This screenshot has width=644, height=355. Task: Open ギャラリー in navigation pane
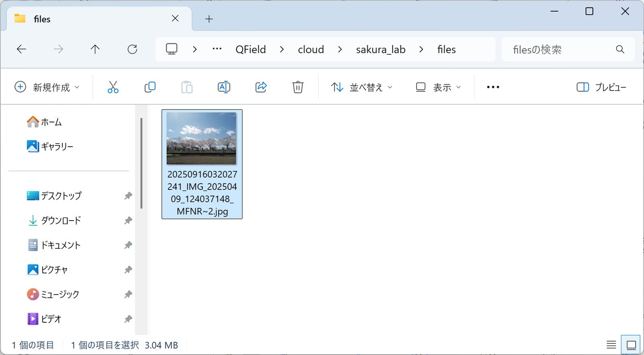click(x=50, y=147)
